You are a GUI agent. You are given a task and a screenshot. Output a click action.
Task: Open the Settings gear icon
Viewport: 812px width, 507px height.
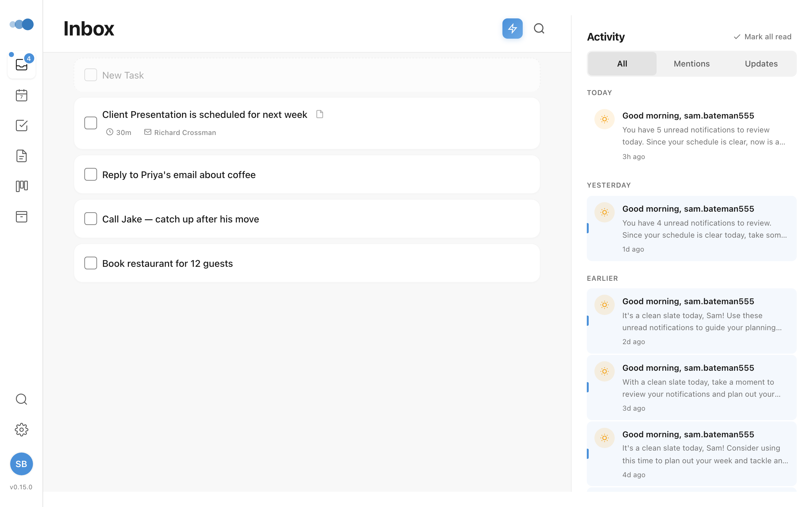point(22,430)
